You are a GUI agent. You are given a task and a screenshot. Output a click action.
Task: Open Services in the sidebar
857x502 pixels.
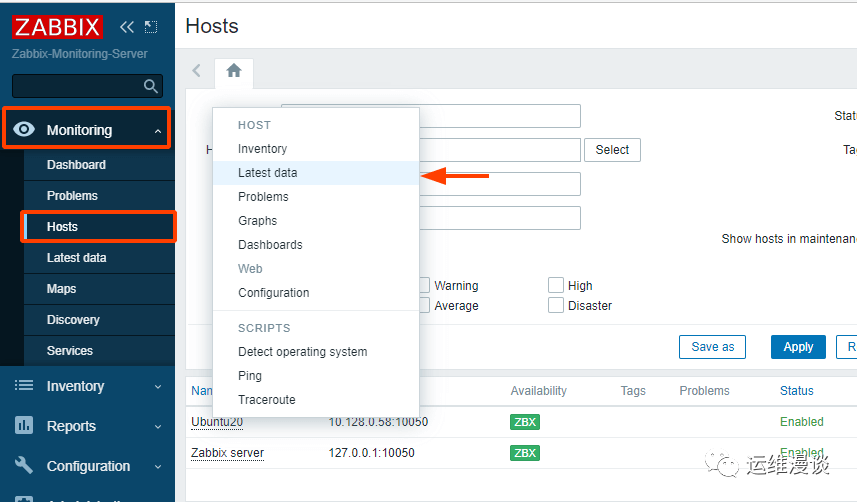pos(99,351)
